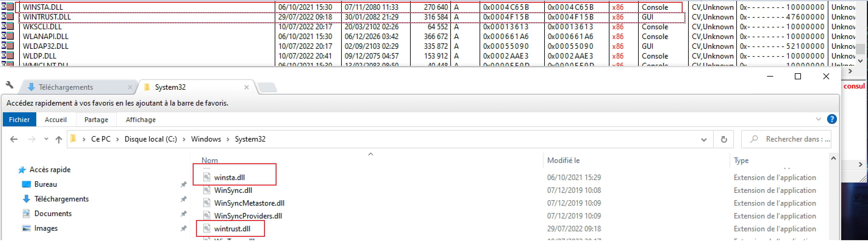Click the pin icon next to Téléchargements
868x242 pixels.
(x=183, y=199)
